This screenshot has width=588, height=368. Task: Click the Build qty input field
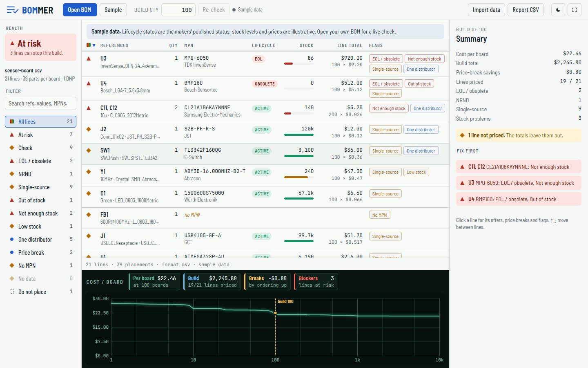pyautogui.click(x=178, y=10)
